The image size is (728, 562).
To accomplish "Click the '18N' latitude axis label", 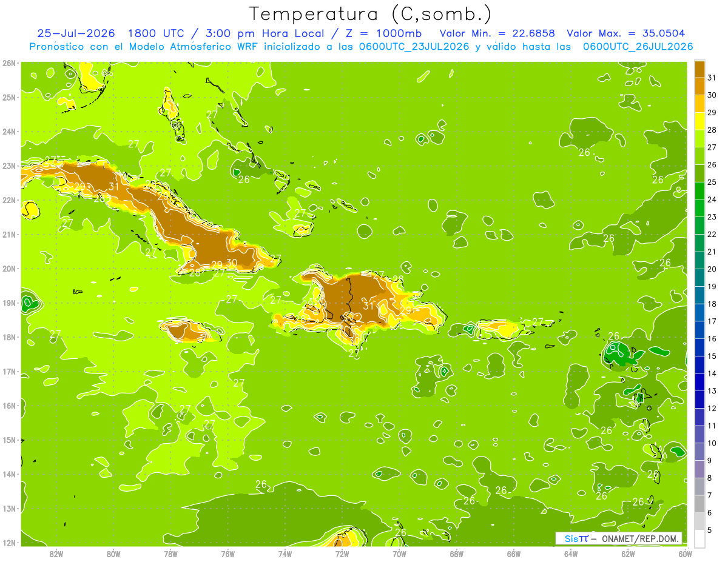I will [9, 337].
